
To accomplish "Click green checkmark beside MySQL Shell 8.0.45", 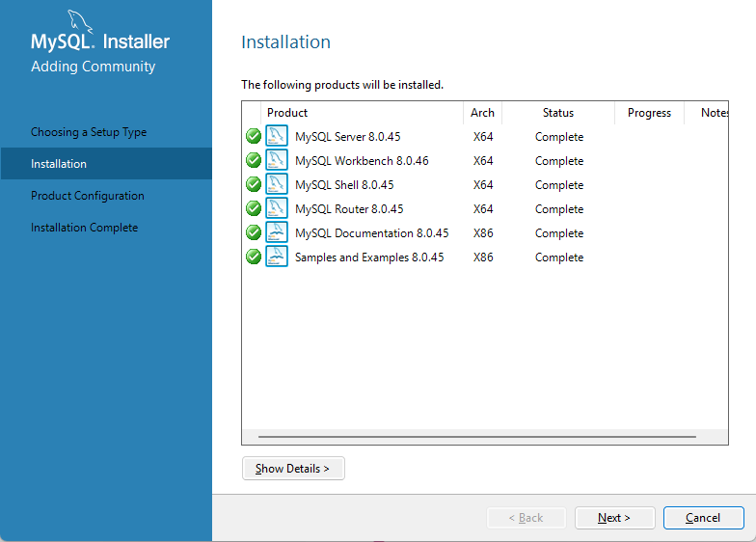I will [x=253, y=184].
